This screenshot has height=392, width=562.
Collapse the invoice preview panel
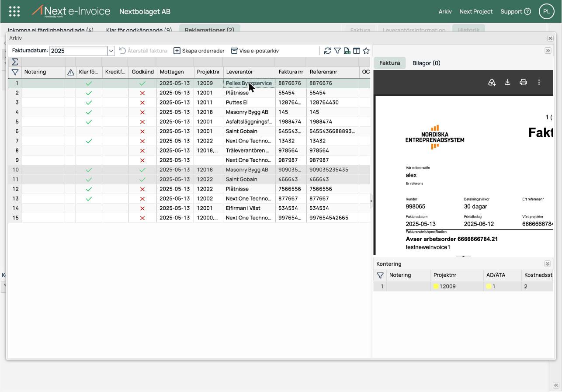(548, 51)
